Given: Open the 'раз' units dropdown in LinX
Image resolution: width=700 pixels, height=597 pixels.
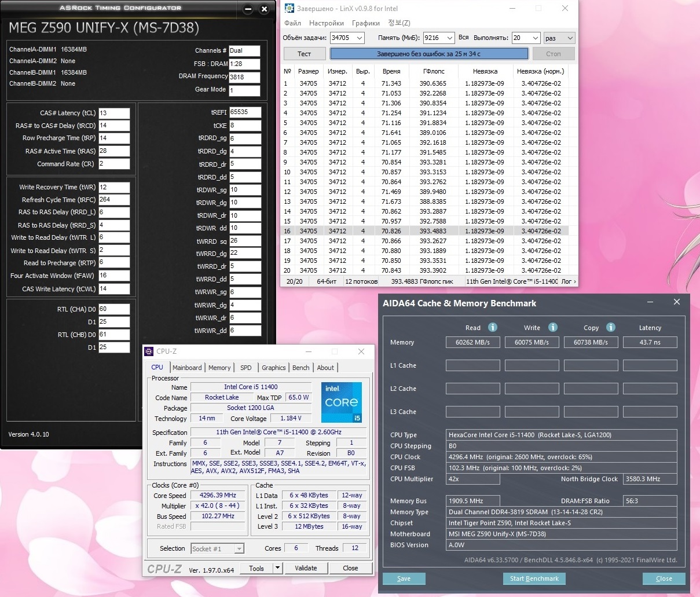Looking at the screenshot, I should tap(570, 38).
